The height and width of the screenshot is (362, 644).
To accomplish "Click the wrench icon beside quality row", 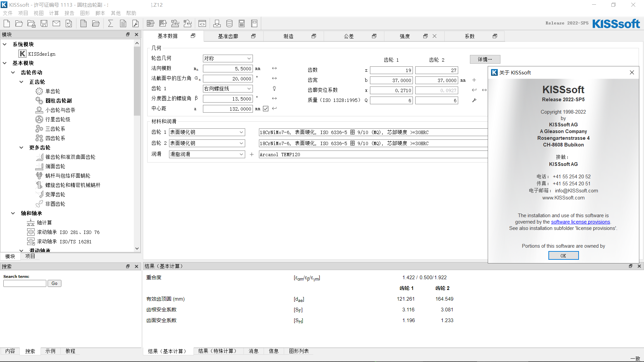I will pos(474,100).
